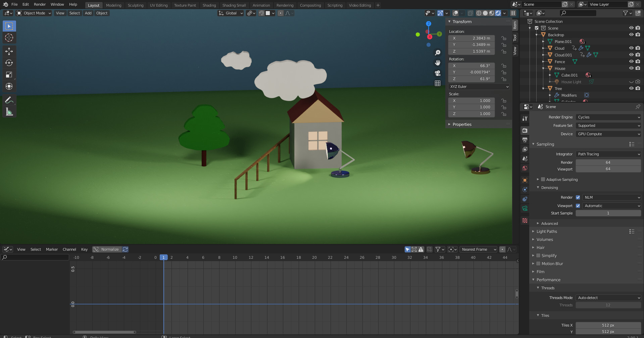Open the Render menu
The image size is (644, 338).
coord(40,4)
